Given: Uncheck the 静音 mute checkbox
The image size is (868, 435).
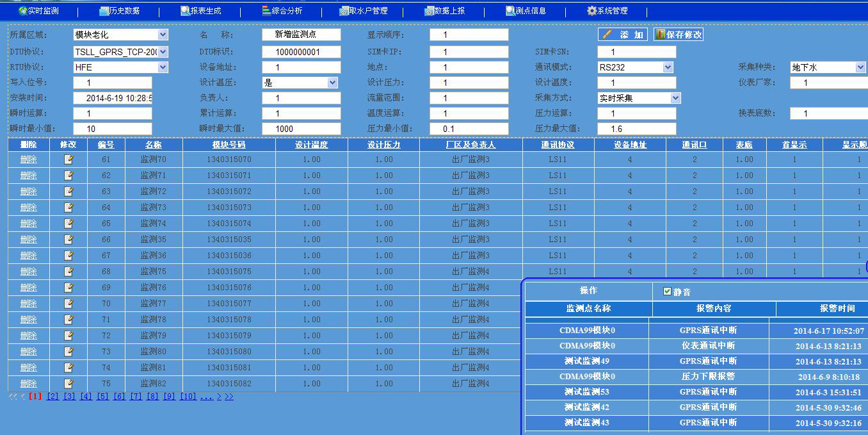Looking at the screenshot, I should pos(668,291).
